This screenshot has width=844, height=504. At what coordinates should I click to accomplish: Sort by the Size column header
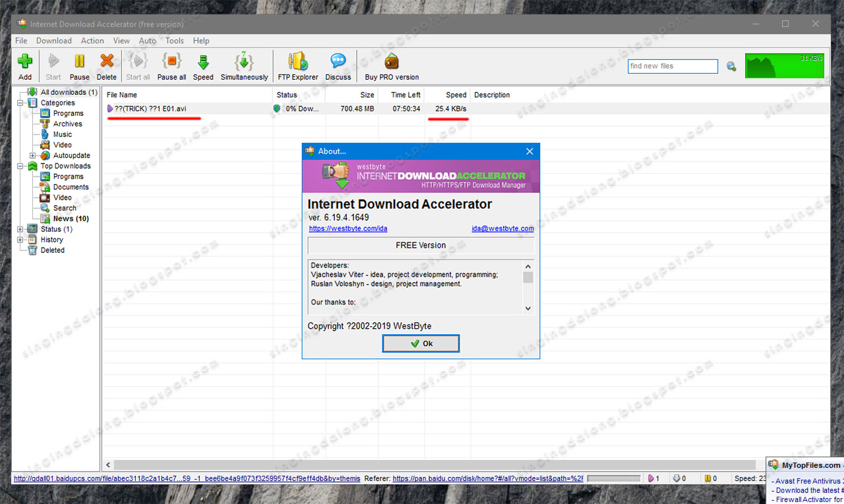[x=351, y=95]
